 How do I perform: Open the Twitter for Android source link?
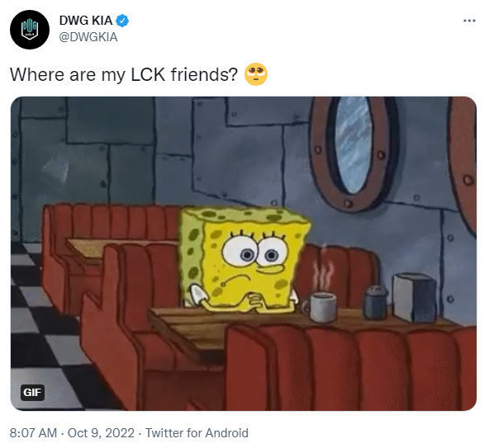197,433
